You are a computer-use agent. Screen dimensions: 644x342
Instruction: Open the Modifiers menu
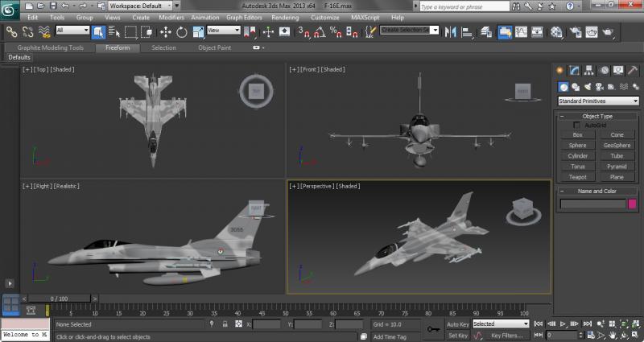click(171, 17)
